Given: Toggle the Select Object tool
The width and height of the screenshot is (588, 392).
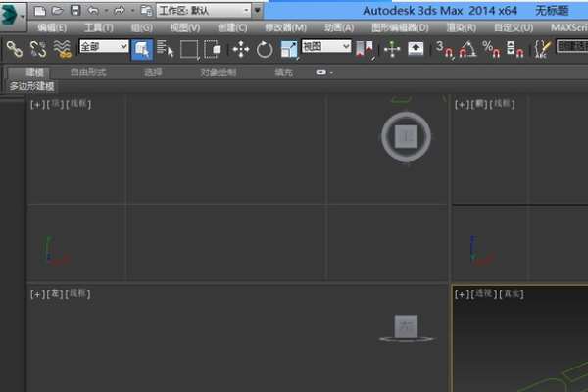Looking at the screenshot, I should click(x=142, y=49).
